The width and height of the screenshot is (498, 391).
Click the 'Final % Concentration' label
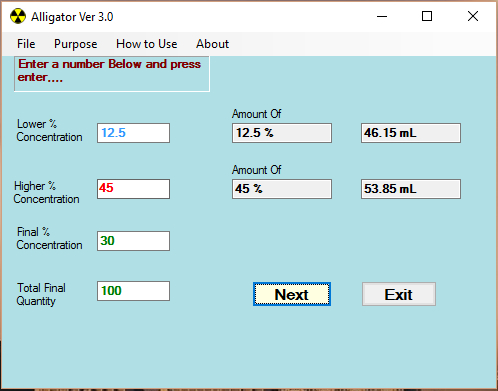[49, 238]
